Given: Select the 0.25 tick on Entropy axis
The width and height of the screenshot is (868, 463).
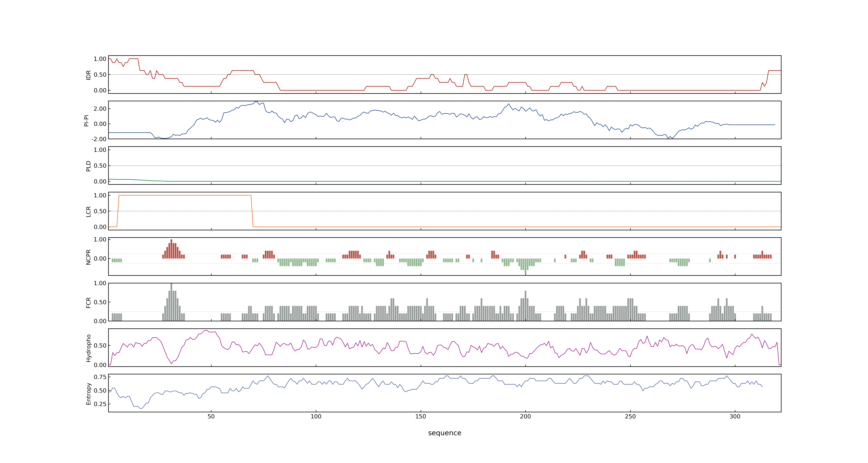Looking at the screenshot, I should tap(100, 404).
